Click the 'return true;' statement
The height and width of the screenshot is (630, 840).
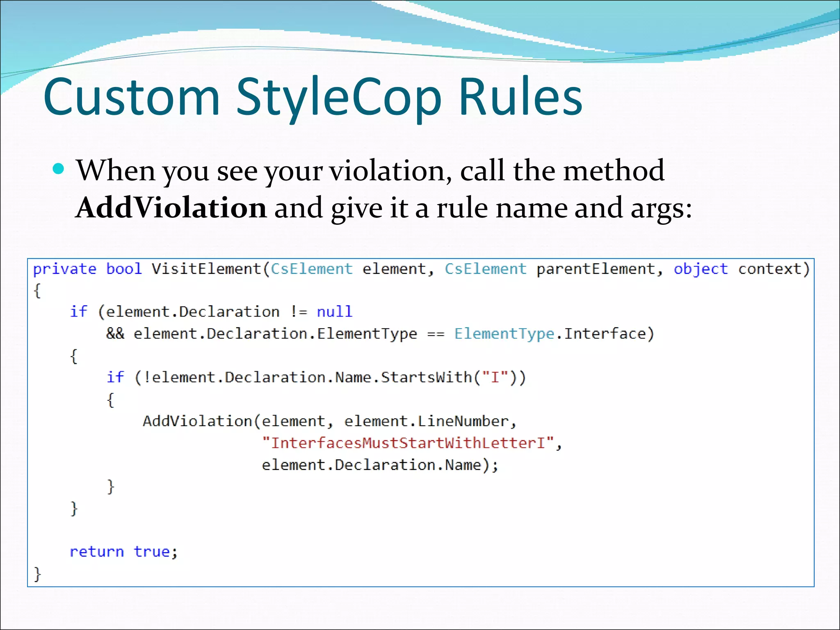[123, 552]
